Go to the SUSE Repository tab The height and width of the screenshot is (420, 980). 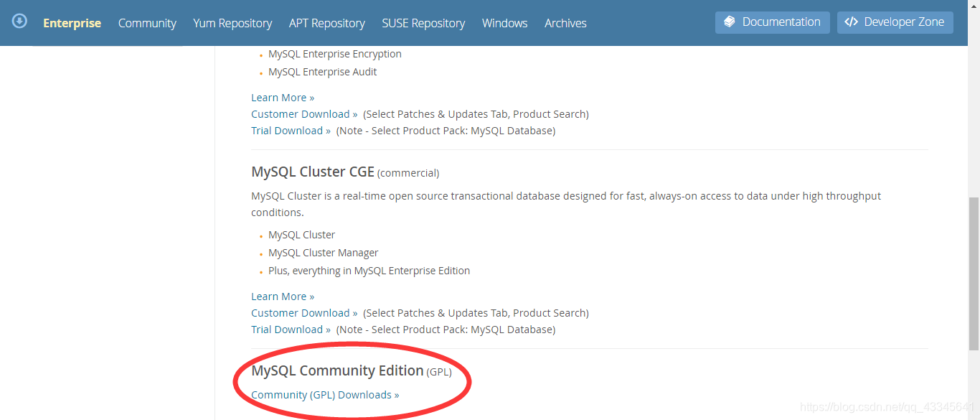tap(423, 23)
